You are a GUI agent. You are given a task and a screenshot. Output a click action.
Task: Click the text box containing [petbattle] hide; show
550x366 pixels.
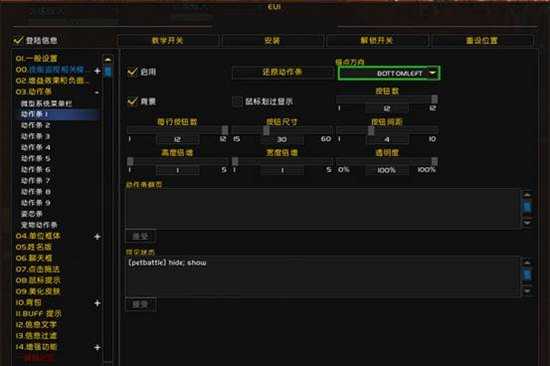coord(322,277)
